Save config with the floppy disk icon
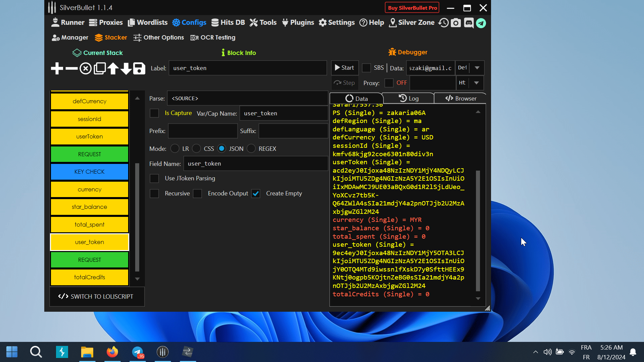This screenshot has height=362, width=644. point(139,68)
